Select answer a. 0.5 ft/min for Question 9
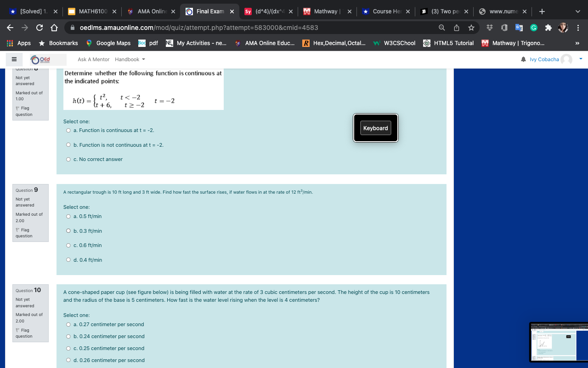588x368 pixels. click(68, 216)
